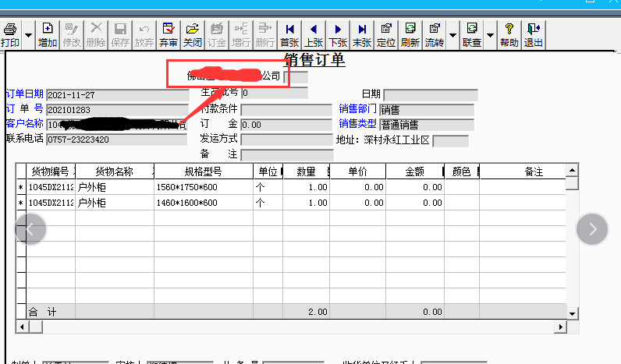
Task: Click the 退出 exit toolbar icon
Action: [x=534, y=35]
